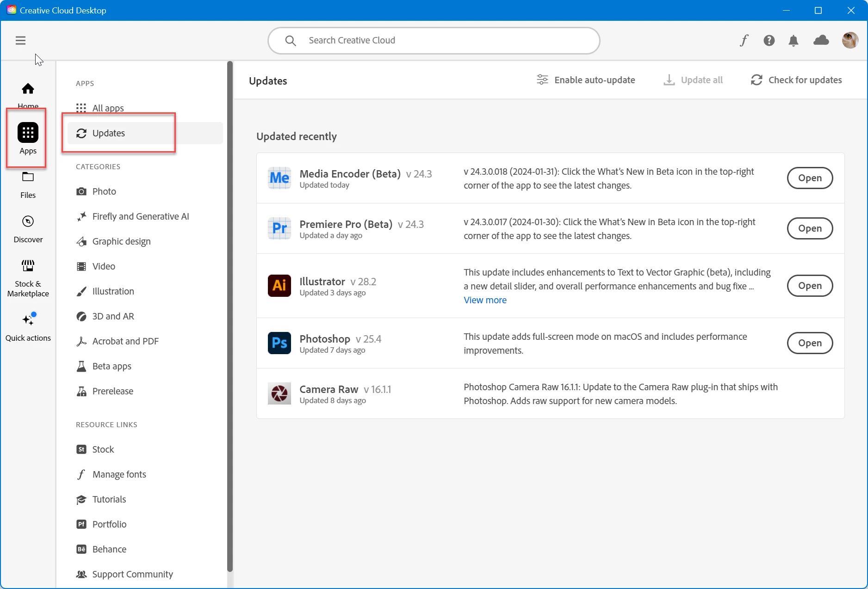868x589 pixels.
Task: Click the Premiere Pro (Beta) app icon
Action: click(279, 228)
